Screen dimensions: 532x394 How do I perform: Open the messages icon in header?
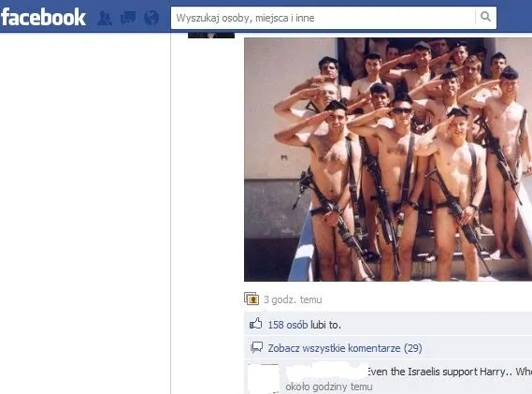128,18
